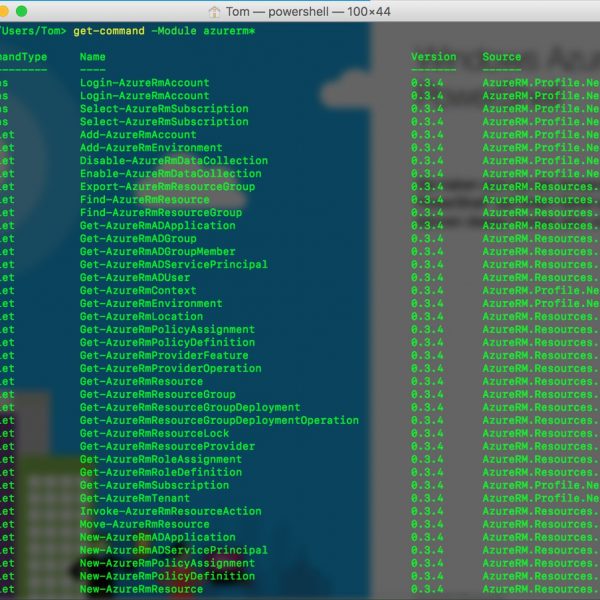Click the Source column header
This screenshot has width=600, height=600.
(x=501, y=57)
